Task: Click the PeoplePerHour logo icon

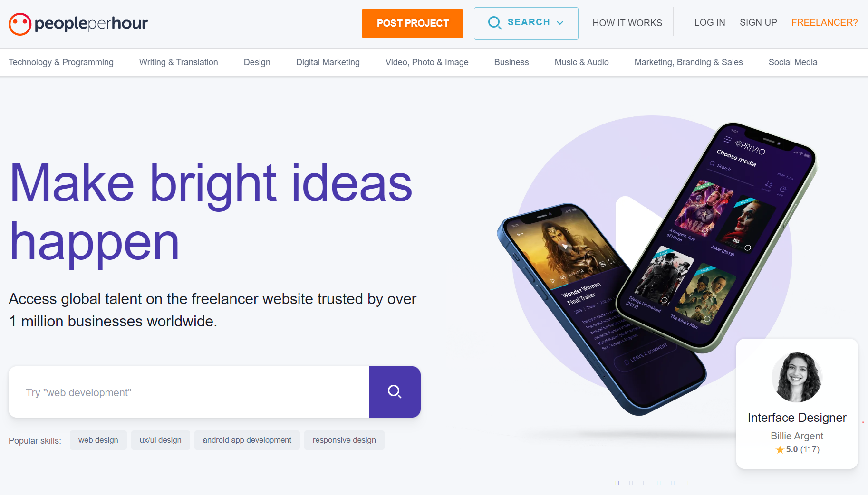Action: point(20,24)
